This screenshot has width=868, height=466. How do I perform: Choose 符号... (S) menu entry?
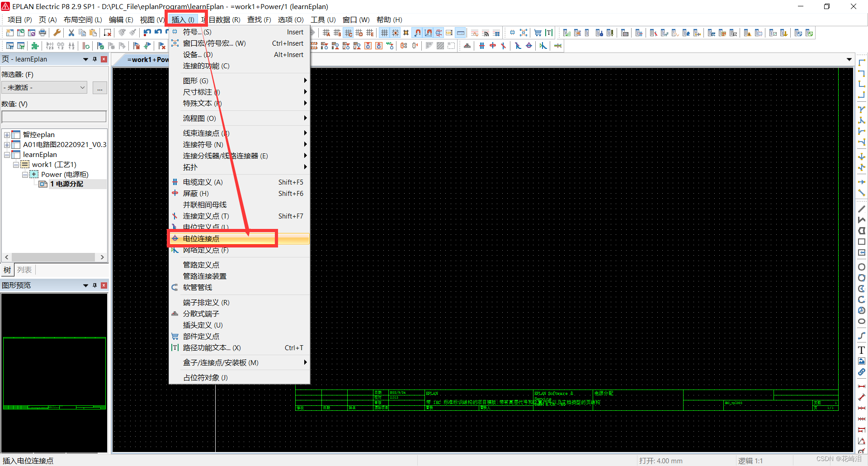click(239, 32)
